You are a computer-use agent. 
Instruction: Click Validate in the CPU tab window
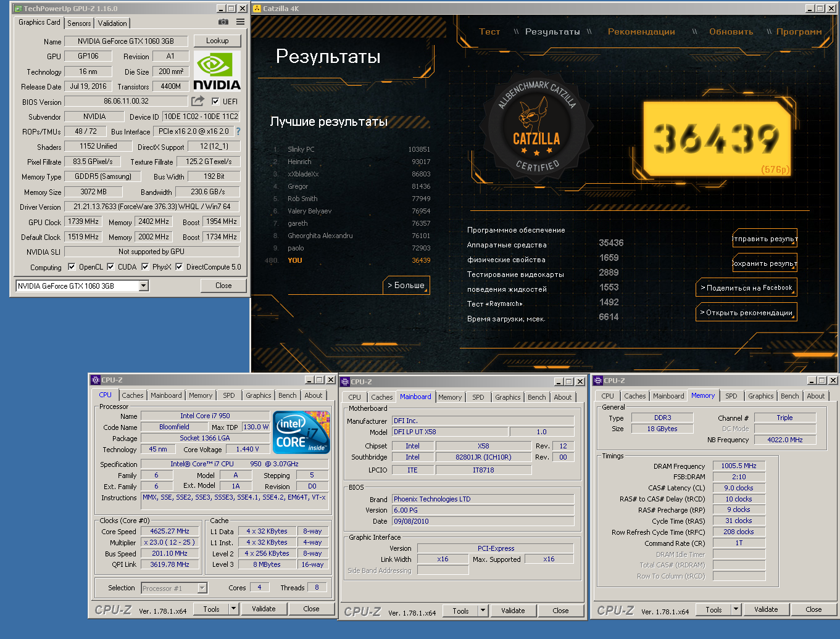pos(264,609)
